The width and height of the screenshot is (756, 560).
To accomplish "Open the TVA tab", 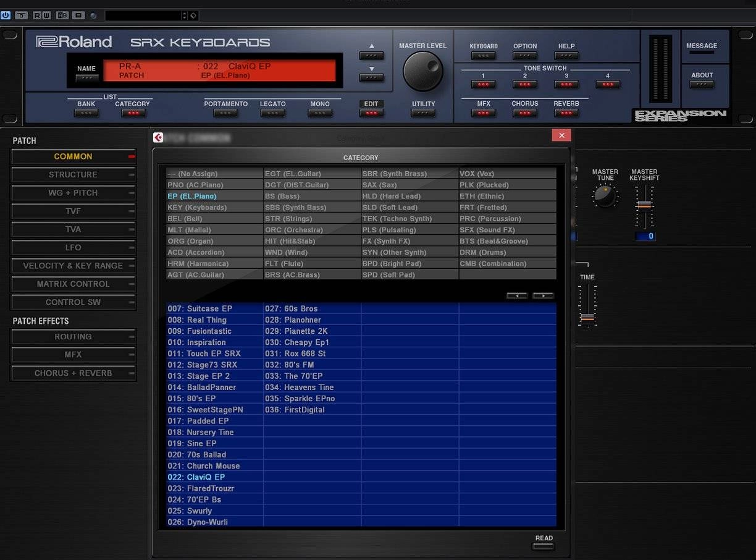I will [x=73, y=229].
